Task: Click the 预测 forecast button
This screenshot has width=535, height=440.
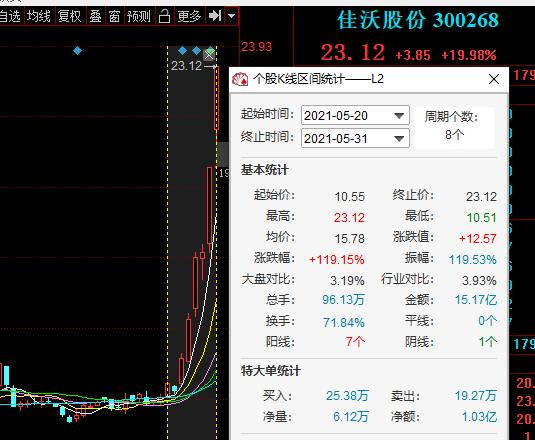Action: pyautogui.click(x=139, y=16)
